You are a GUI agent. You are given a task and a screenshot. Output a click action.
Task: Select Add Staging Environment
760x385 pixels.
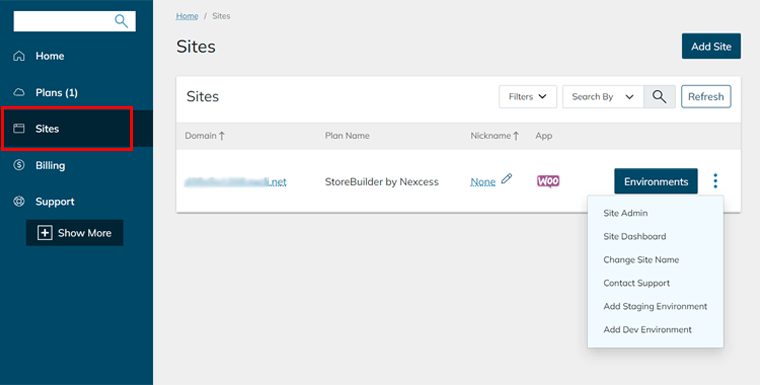655,306
